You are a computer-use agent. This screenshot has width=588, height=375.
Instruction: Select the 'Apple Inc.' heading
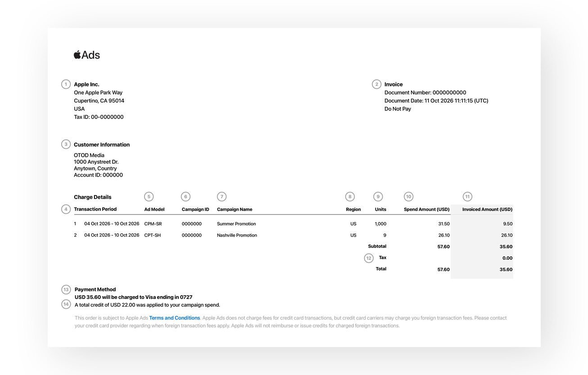86,84
